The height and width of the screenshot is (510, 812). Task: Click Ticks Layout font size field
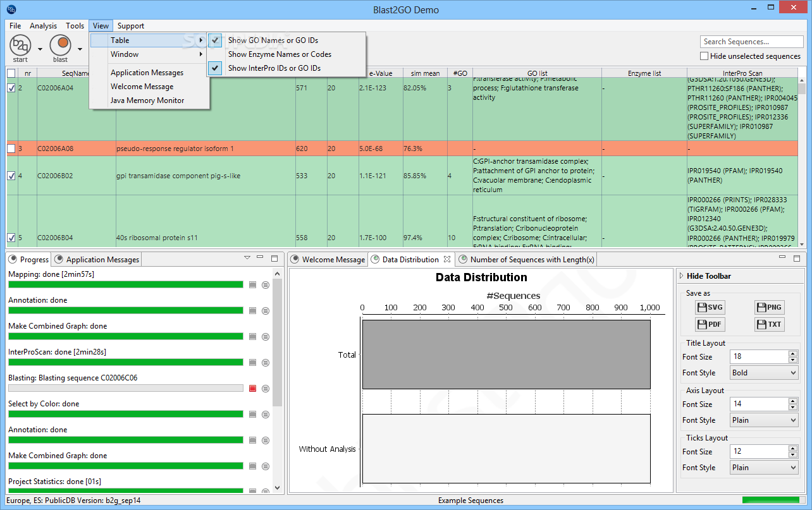point(759,452)
